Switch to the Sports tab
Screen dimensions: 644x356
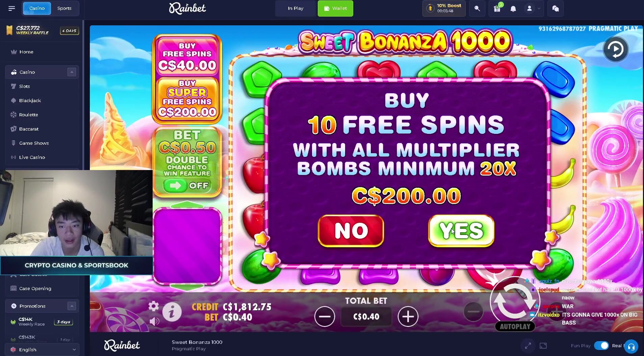tap(65, 8)
